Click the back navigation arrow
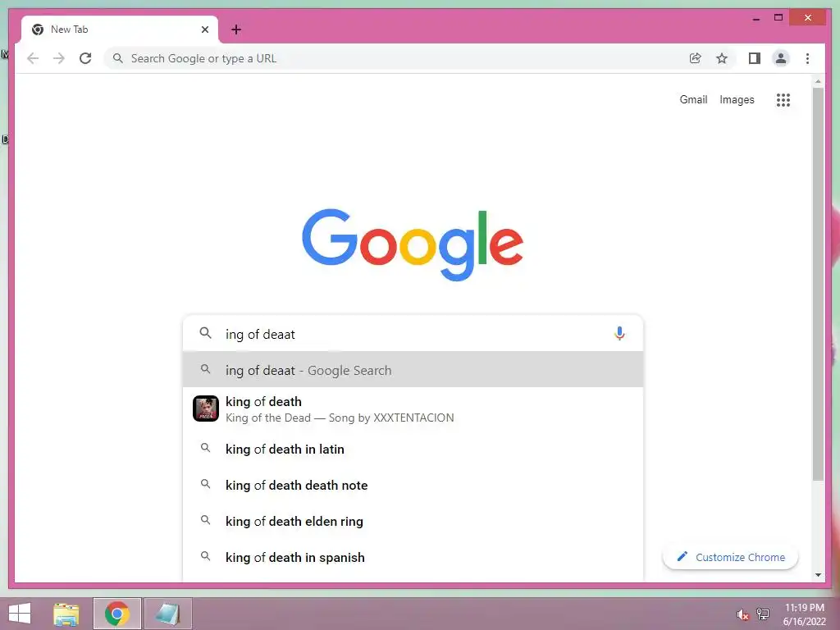Viewport: 840px width, 630px height. click(x=33, y=58)
